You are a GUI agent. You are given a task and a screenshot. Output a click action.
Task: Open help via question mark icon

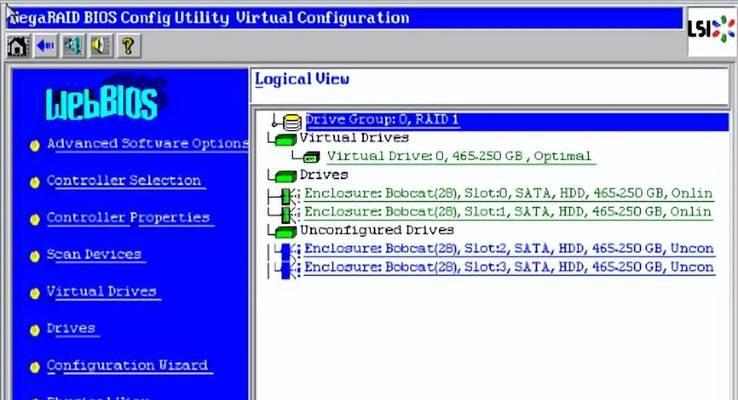(128, 46)
